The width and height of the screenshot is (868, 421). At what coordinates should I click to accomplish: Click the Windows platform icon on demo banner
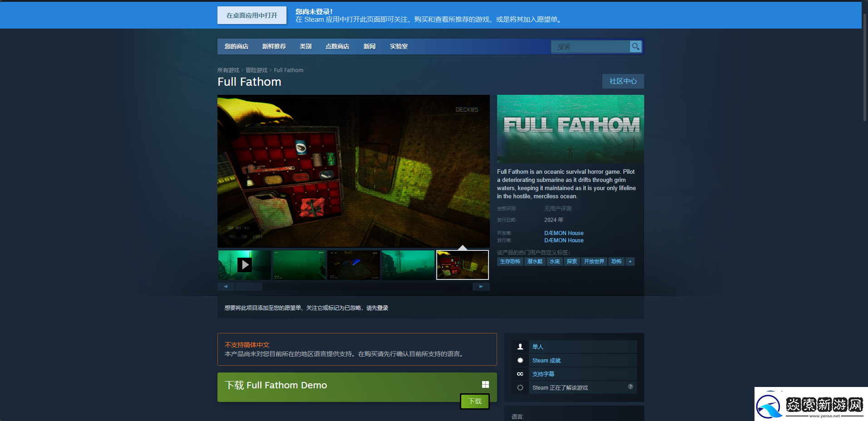pos(485,385)
